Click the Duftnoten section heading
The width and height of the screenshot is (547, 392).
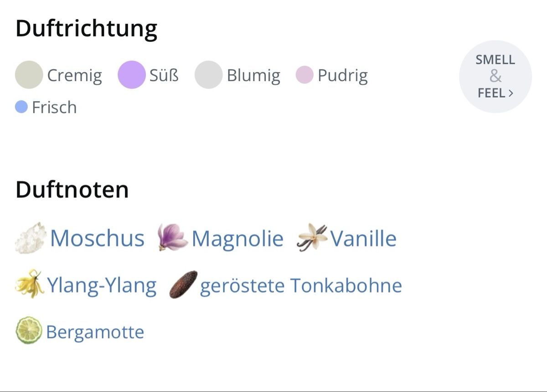(x=72, y=189)
